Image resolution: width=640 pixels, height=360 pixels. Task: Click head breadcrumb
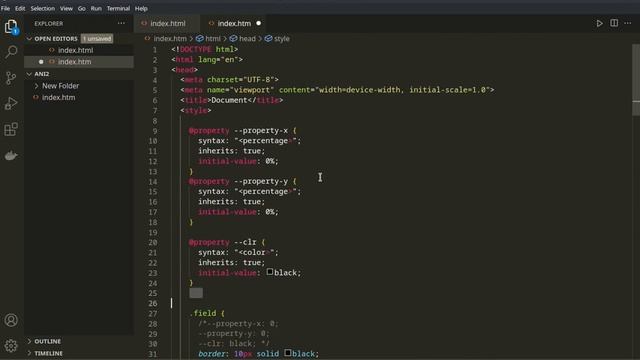click(247, 39)
